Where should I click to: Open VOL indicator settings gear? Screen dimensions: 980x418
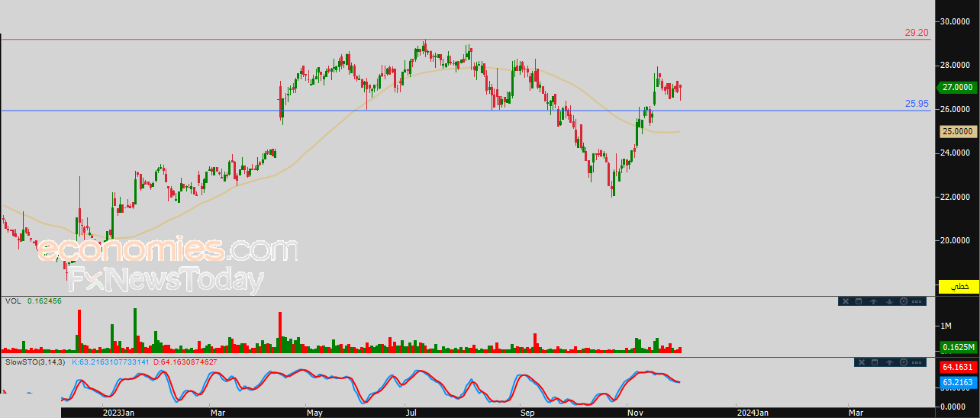click(904, 301)
